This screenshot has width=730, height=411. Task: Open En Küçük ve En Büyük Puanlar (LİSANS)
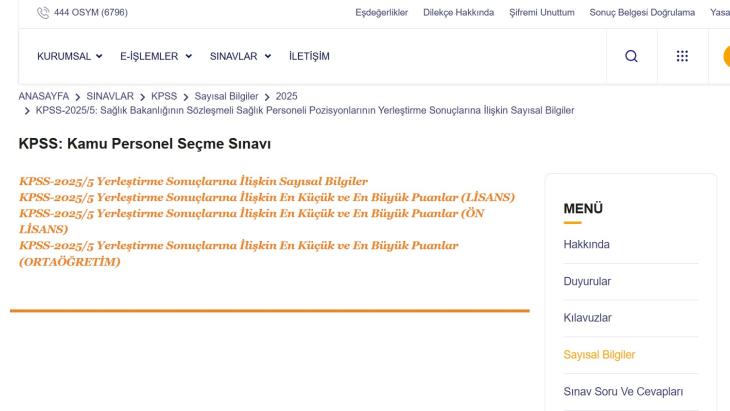pyautogui.click(x=266, y=197)
